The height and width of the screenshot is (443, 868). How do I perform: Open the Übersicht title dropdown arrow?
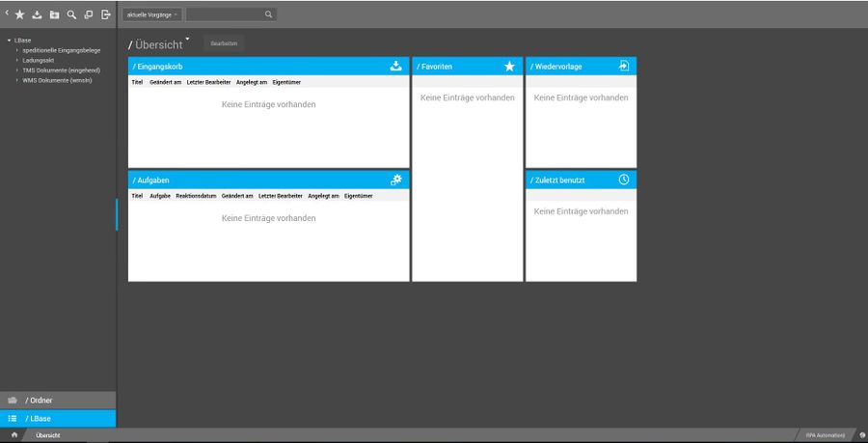click(188, 39)
